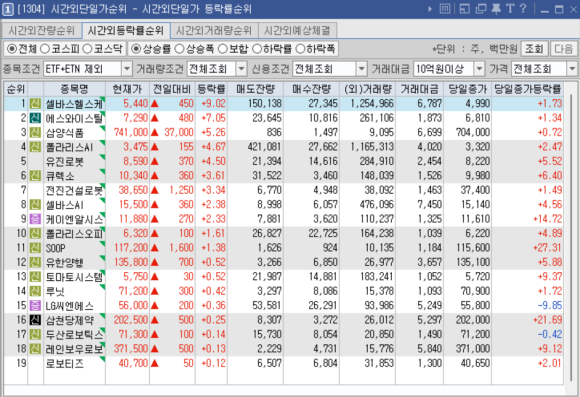Image resolution: width=580 pixels, height=397 pixels.
Task: Switch to the 시간외등락률순위 tab
Action: pyautogui.click(x=126, y=30)
